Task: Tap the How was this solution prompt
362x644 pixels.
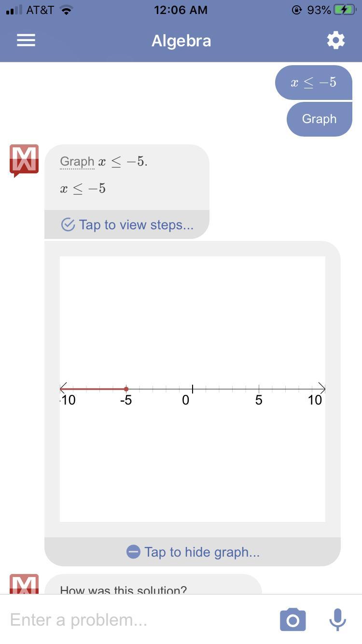Action: (123, 589)
